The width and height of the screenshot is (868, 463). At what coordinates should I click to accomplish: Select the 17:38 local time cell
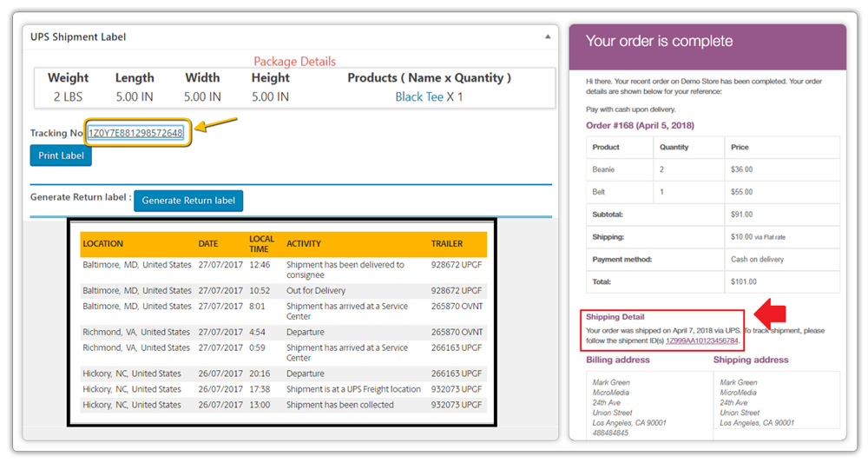click(260, 389)
